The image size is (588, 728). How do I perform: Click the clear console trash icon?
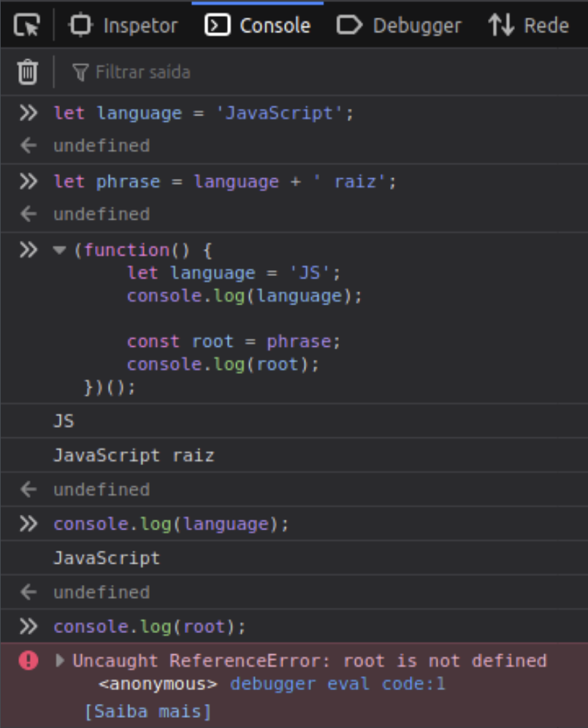point(26,72)
